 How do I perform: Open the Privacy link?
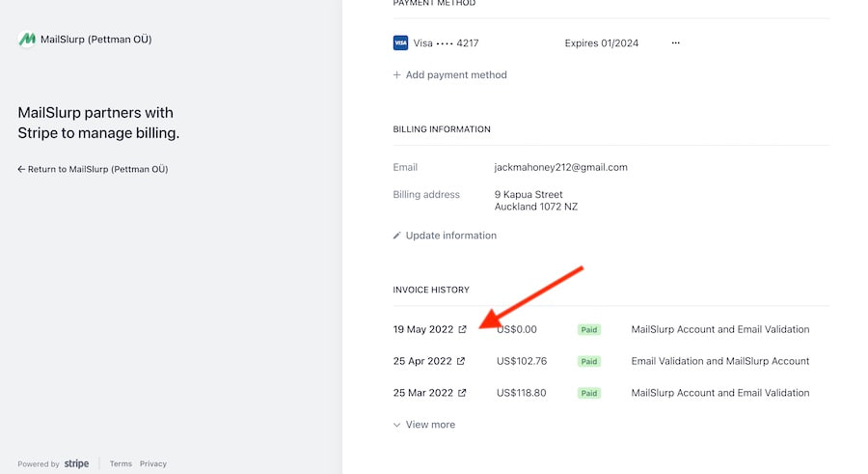[x=153, y=464]
